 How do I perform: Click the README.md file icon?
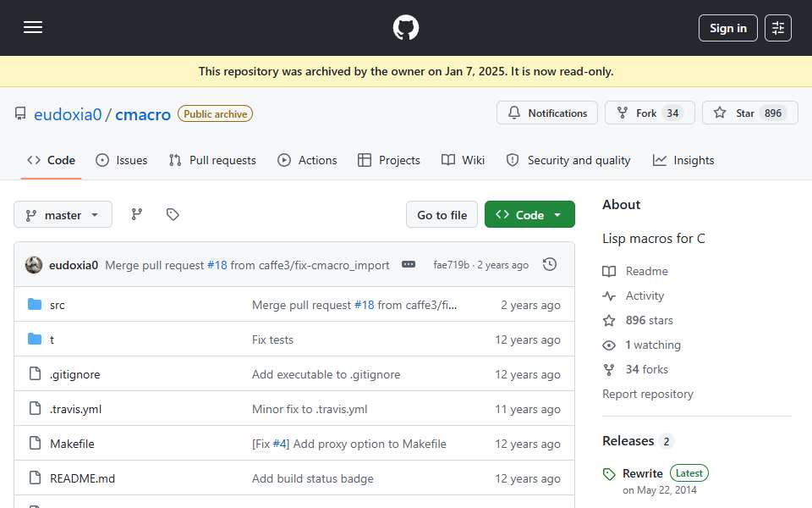[x=35, y=478]
